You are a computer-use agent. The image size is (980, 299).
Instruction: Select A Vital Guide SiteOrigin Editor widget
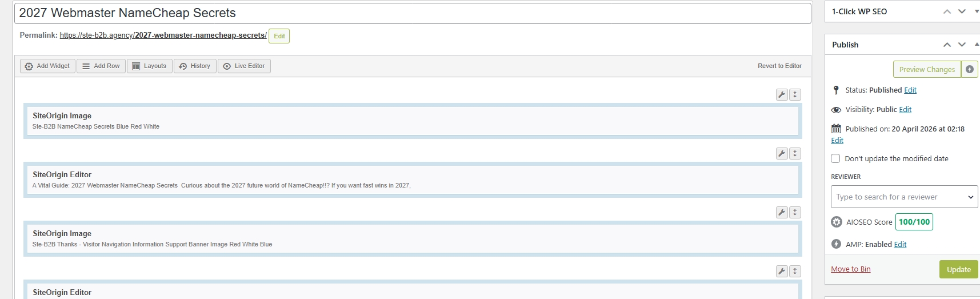413,180
